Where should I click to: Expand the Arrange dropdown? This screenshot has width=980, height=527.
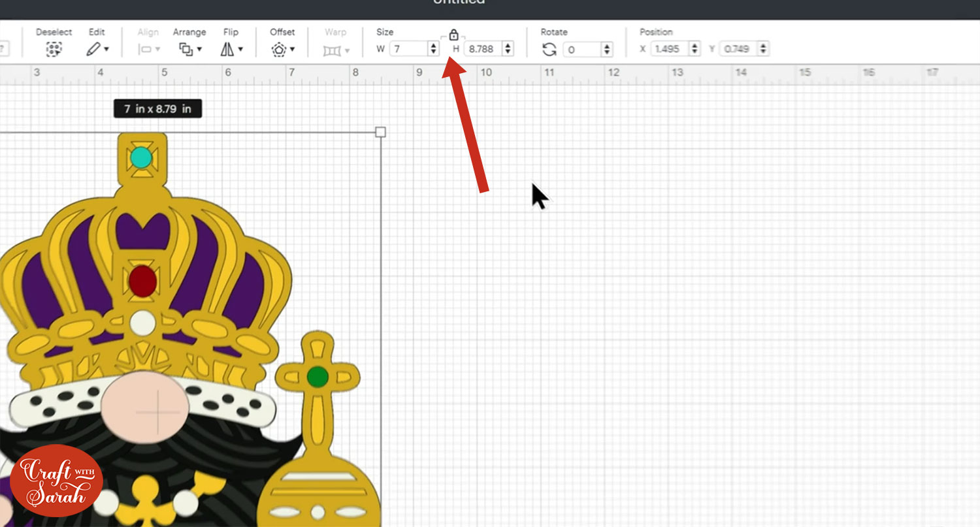click(190, 49)
